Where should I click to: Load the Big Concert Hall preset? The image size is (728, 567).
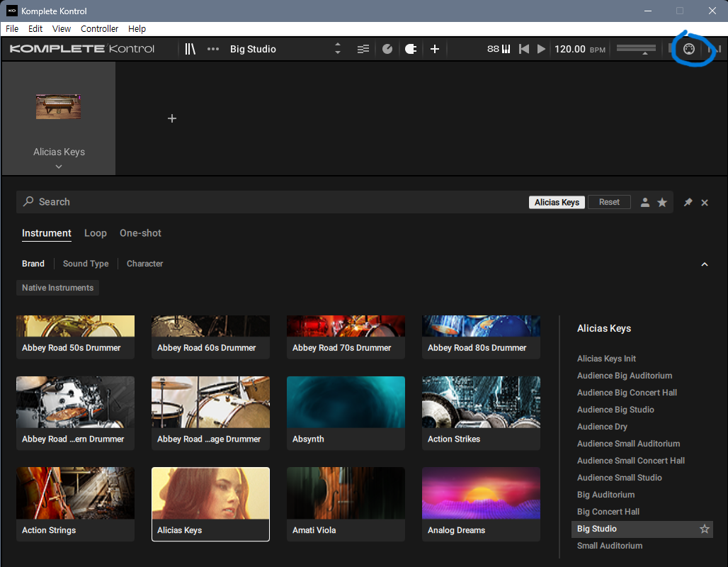coord(608,512)
